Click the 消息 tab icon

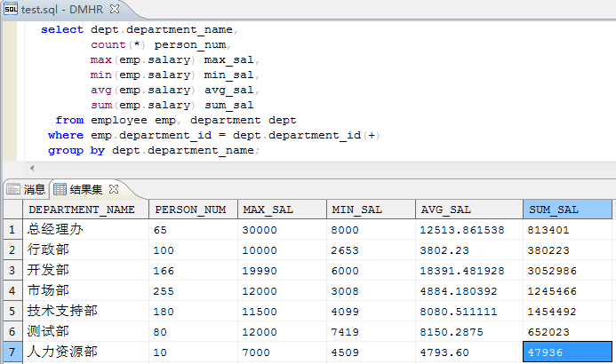point(12,188)
